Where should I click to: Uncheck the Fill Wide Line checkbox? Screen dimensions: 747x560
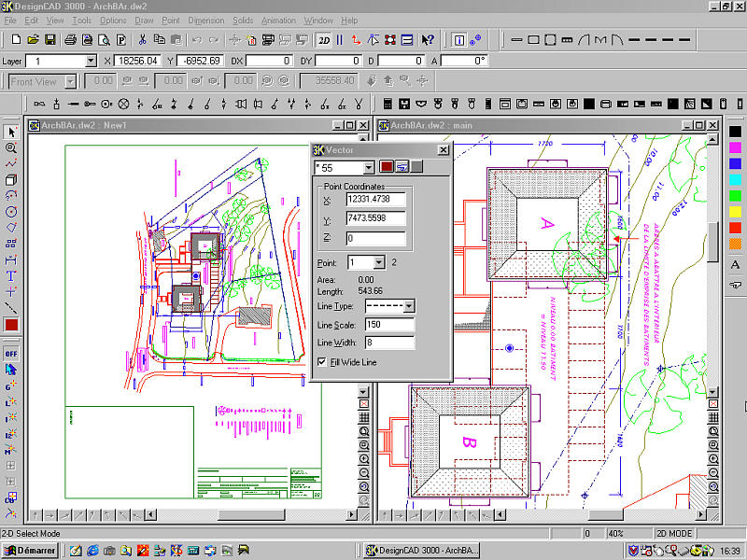(323, 361)
